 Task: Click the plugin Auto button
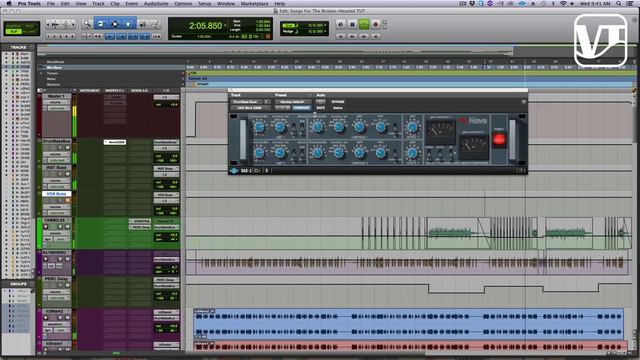click(x=321, y=102)
